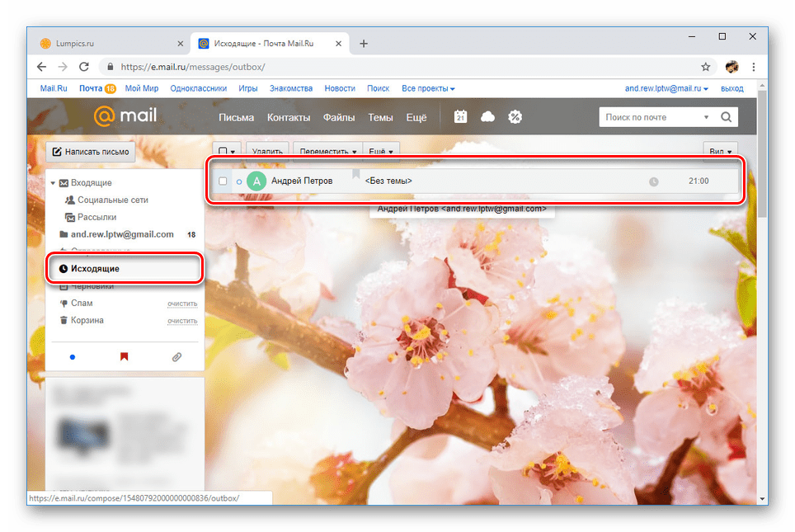
Task: Toggle the select-all messages checkbox
Action: pos(222,151)
